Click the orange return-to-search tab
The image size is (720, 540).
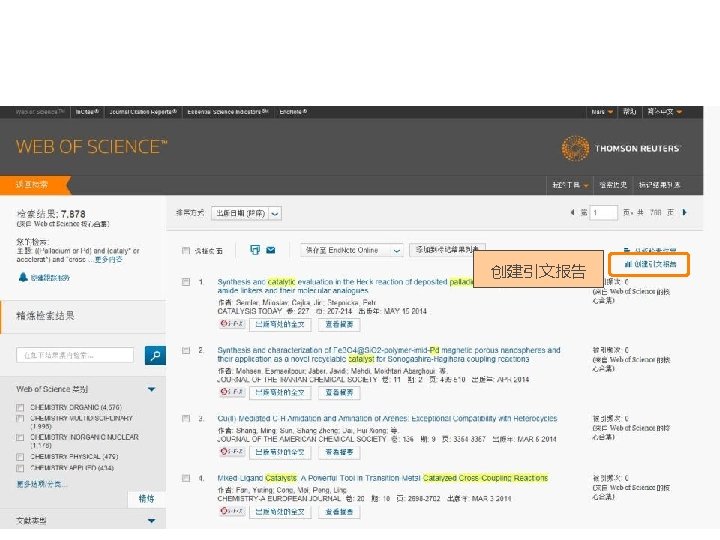pos(35,185)
